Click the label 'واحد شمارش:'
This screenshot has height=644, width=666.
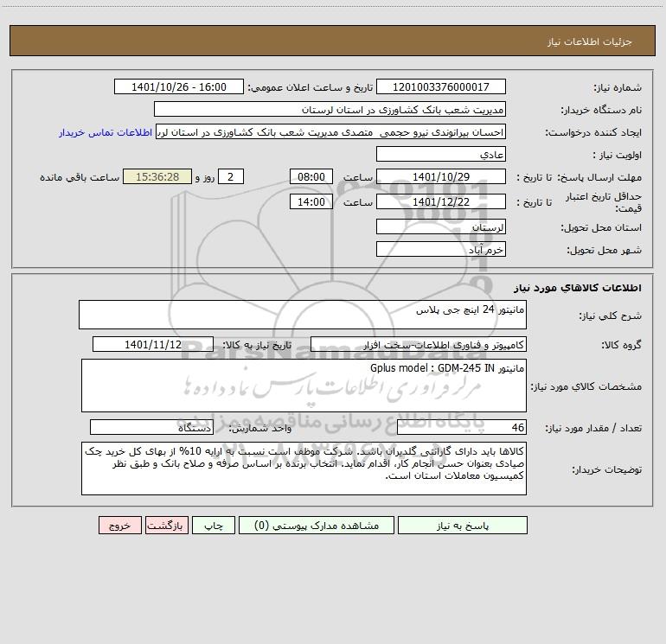click(260, 429)
